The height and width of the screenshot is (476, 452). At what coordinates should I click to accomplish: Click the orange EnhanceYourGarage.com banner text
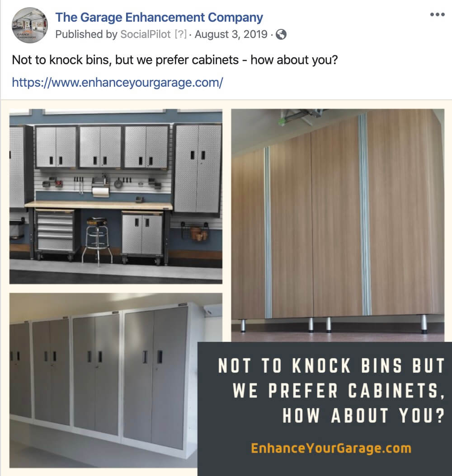tap(331, 448)
